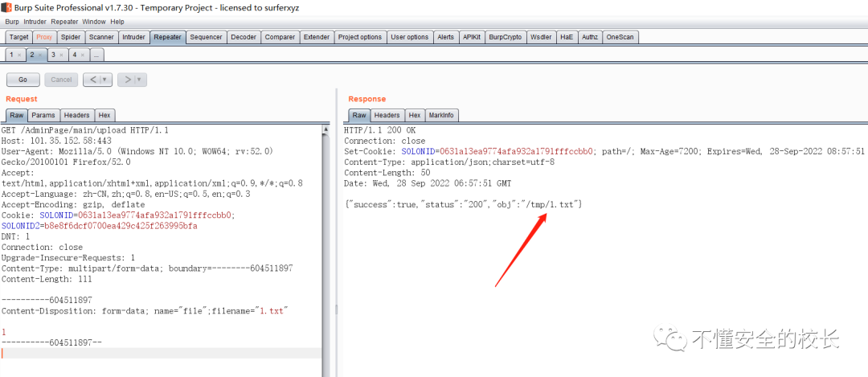Switch to the Decoder tab

tap(244, 37)
